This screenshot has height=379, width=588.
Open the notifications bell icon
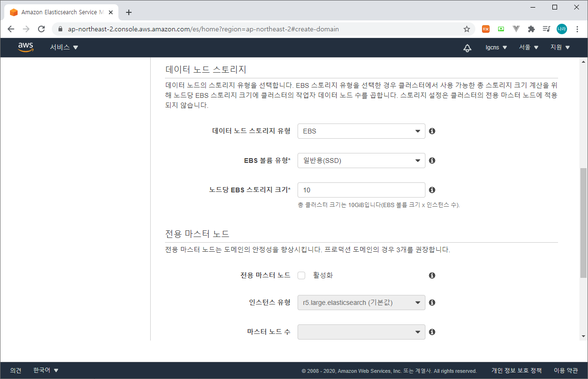467,47
